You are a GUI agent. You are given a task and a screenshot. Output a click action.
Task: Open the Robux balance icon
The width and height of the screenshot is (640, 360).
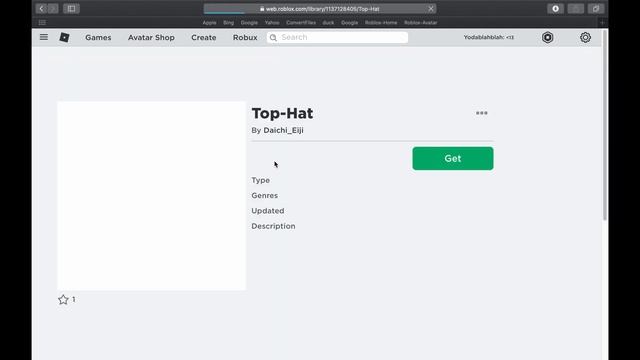point(547,37)
